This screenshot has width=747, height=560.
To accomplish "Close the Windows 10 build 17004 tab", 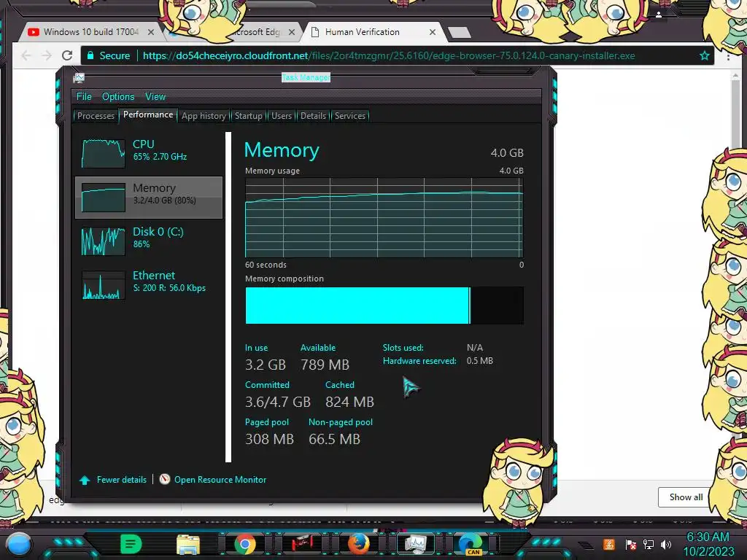I will 151,32.
